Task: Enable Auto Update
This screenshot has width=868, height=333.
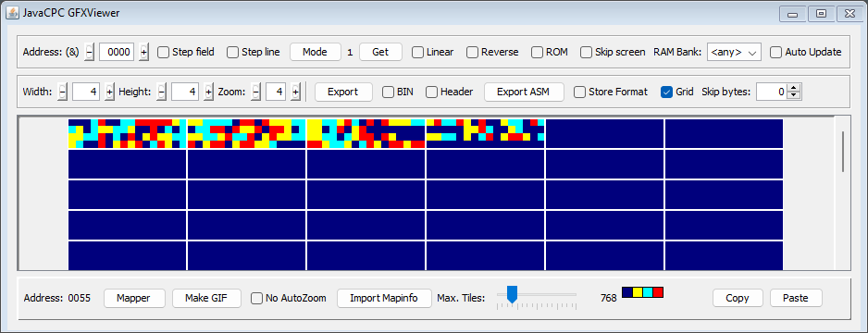Action: (776, 52)
